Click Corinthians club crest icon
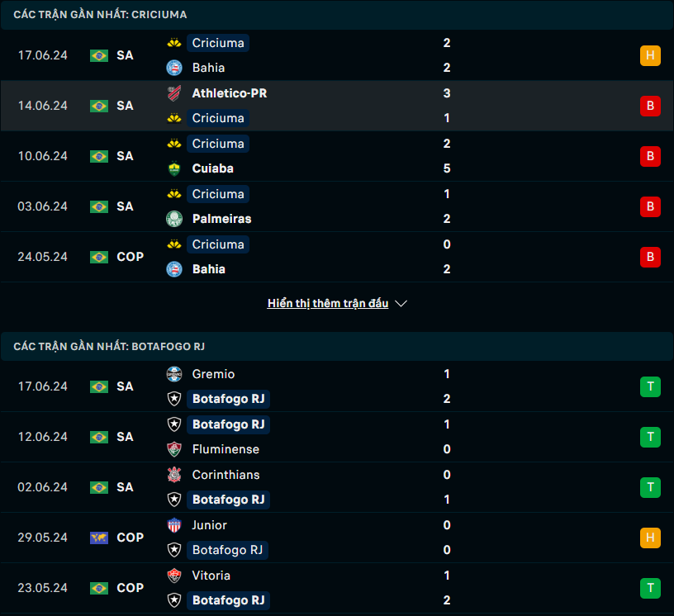Viewport: 674px width, 616px height. click(174, 475)
